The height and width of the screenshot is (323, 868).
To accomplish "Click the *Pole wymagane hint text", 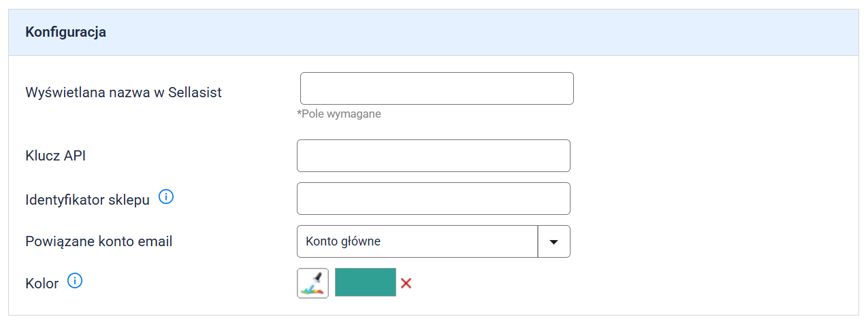I will (339, 114).
